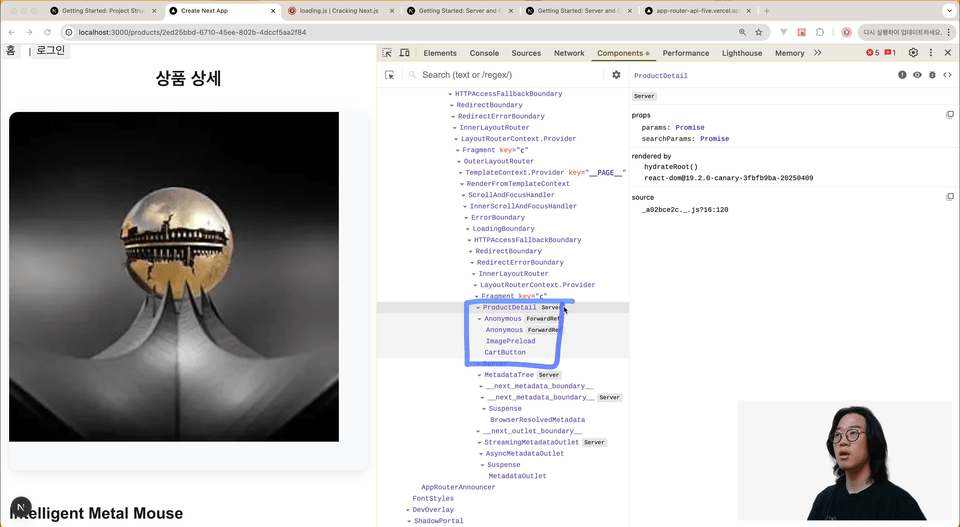Collapse the DevOverlay node
The image size is (960, 527).
click(x=408, y=510)
